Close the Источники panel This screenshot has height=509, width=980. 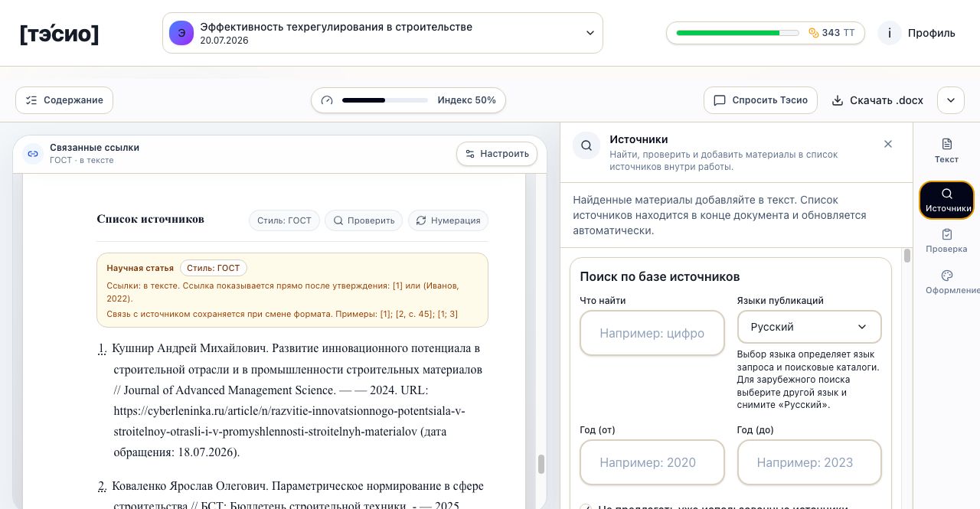tap(888, 144)
